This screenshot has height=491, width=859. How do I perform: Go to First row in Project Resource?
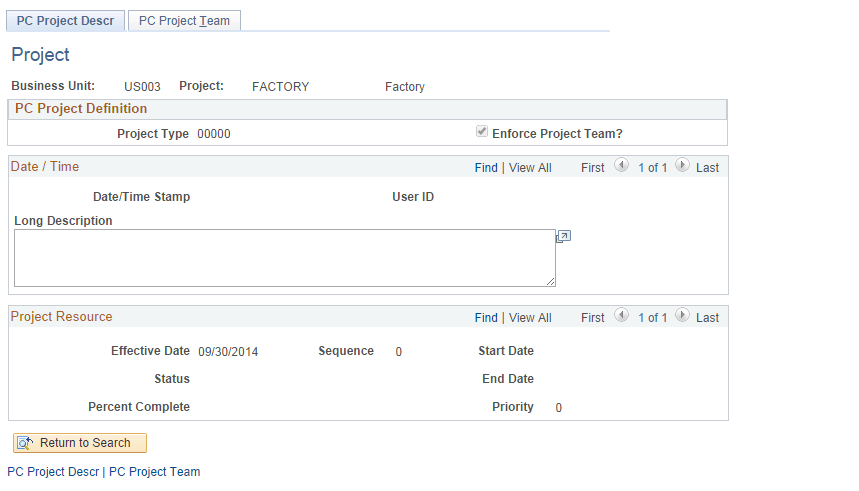pos(593,318)
